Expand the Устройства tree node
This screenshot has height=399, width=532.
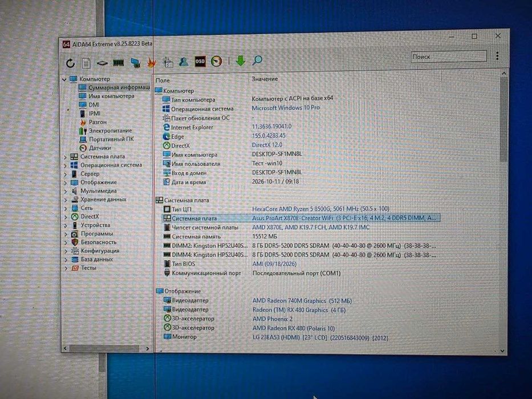pos(66,225)
